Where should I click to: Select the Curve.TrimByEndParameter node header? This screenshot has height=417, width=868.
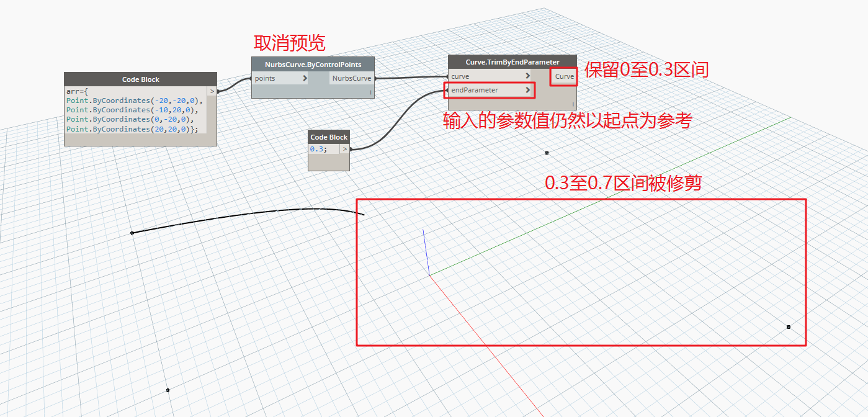[512, 62]
